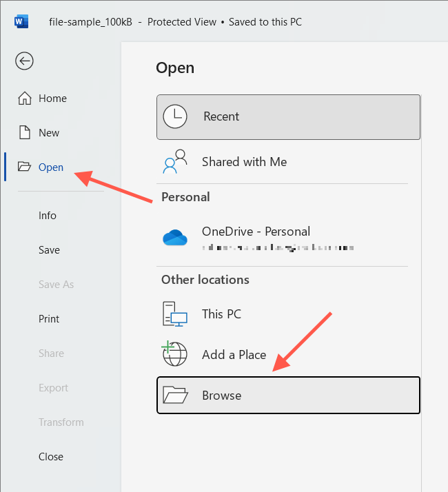448x492 pixels.
Task: Open the Info menu item
Action: click(x=48, y=216)
